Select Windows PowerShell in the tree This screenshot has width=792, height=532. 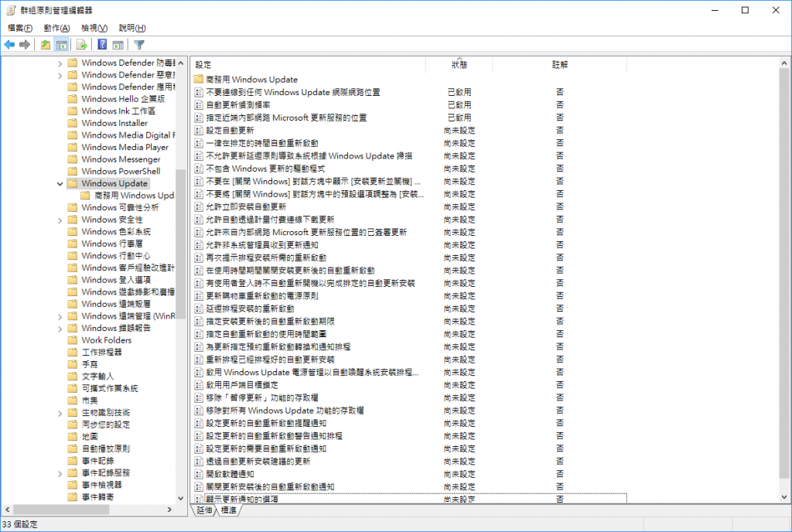tap(121, 171)
